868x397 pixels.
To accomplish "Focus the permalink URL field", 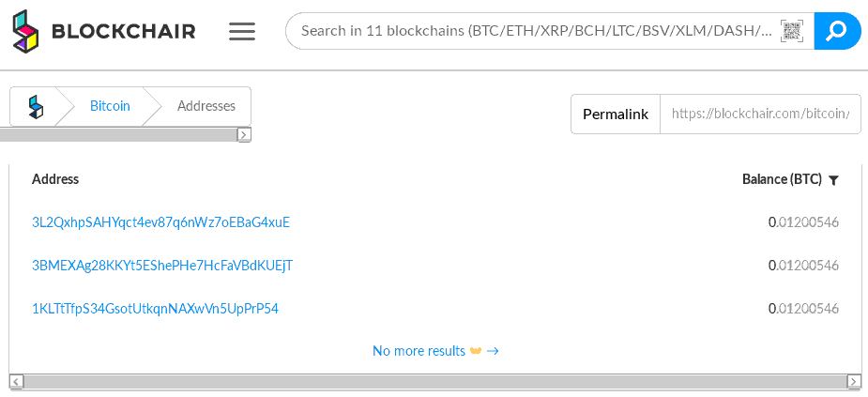I will pos(761,115).
